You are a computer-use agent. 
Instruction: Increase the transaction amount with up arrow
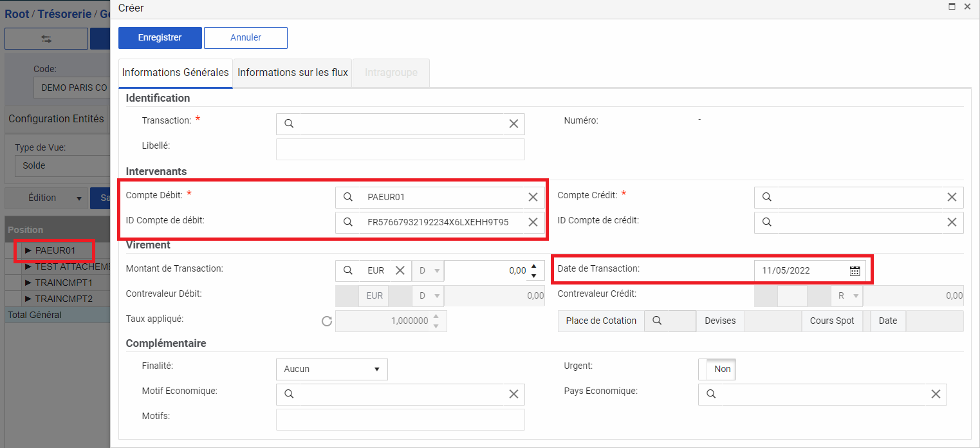533,266
